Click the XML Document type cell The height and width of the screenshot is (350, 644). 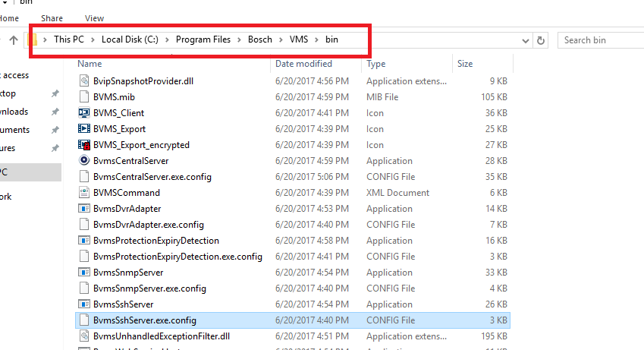[x=397, y=193]
